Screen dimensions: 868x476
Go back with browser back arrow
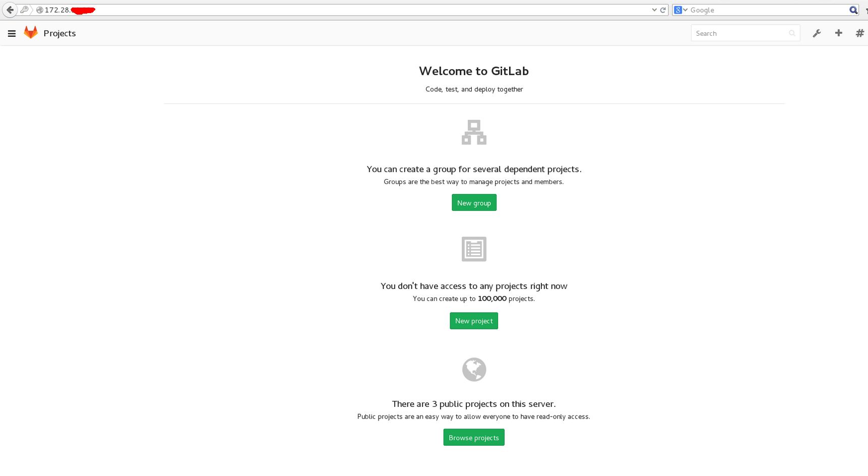coord(10,10)
